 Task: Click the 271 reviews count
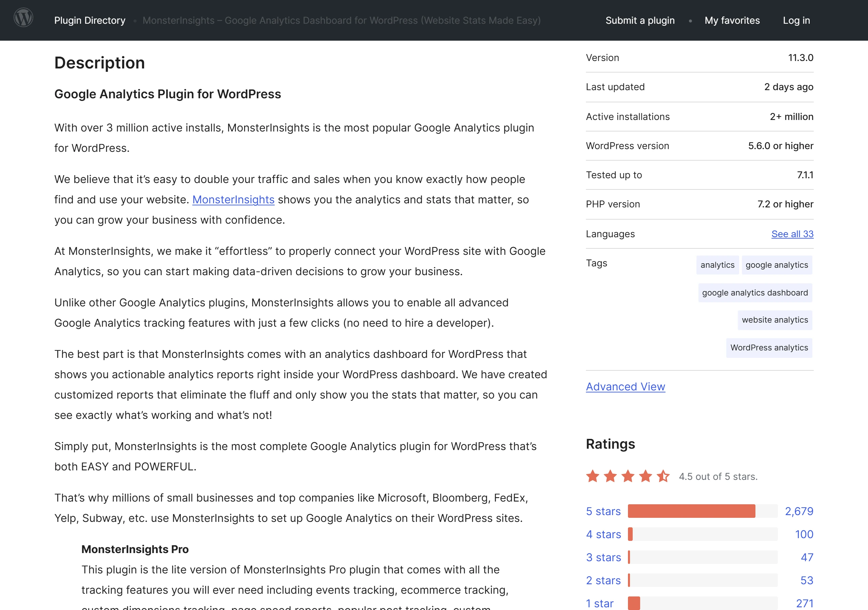[805, 603]
